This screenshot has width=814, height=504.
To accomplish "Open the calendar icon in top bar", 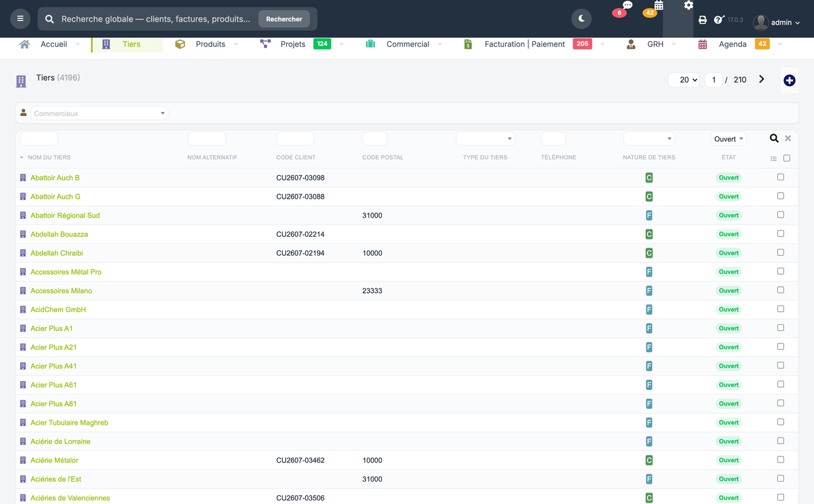I will tap(659, 5).
